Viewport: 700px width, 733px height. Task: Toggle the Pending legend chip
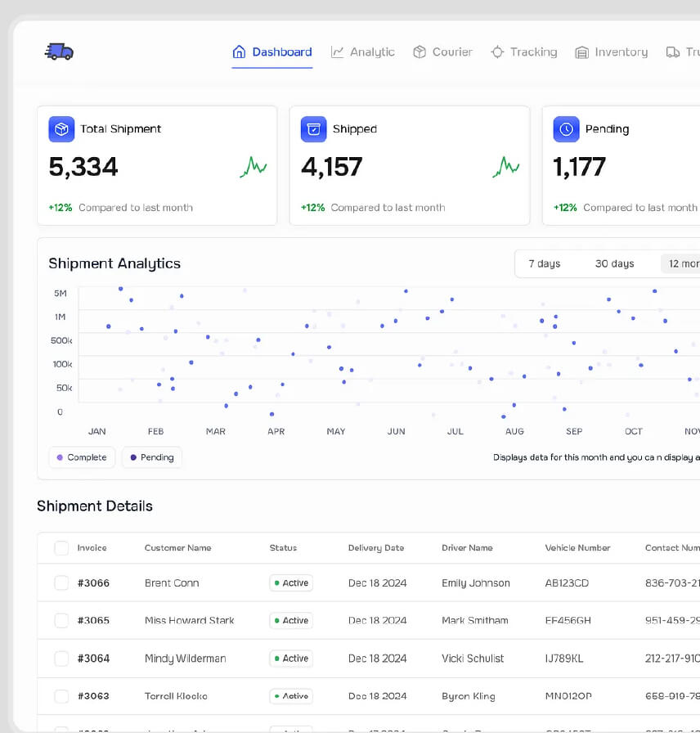[x=152, y=457]
